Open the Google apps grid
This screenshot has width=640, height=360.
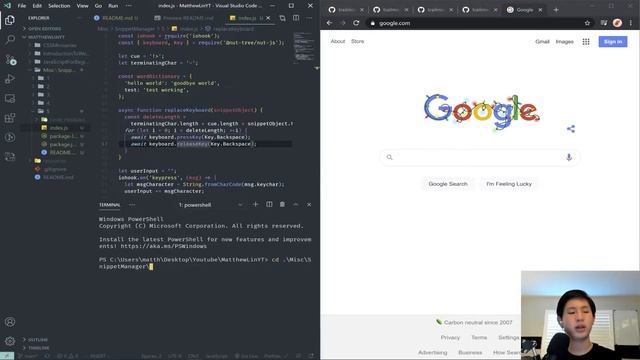pos(586,42)
